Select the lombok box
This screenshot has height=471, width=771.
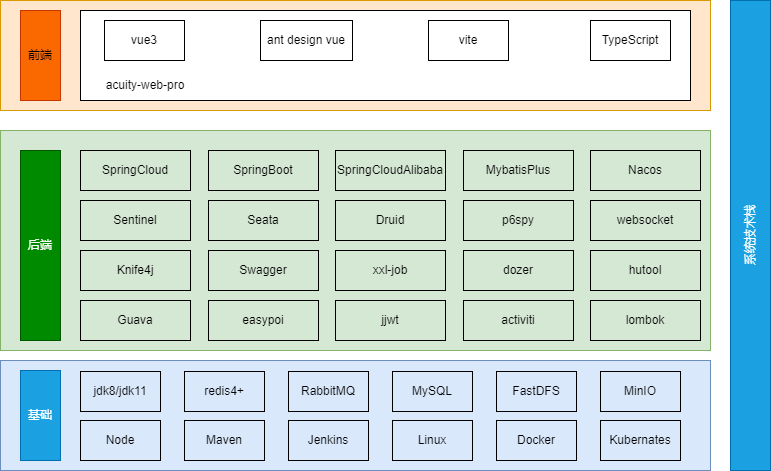[x=645, y=320]
